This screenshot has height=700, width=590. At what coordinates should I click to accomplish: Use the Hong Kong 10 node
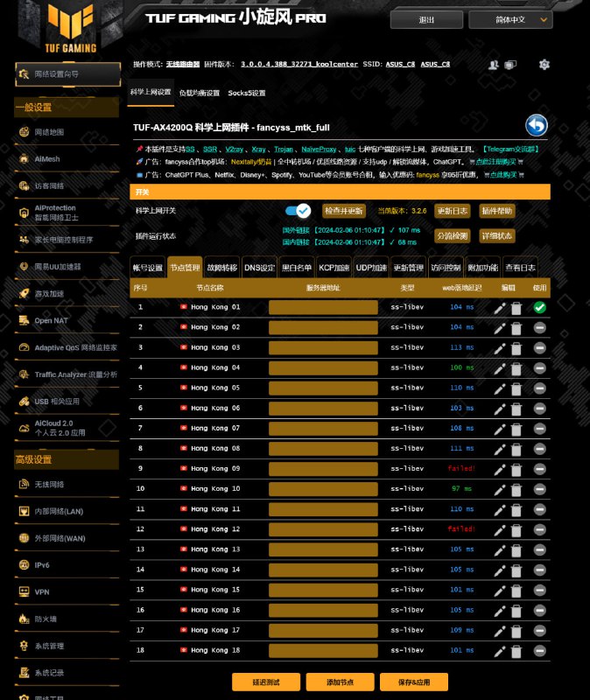pyautogui.click(x=539, y=489)
